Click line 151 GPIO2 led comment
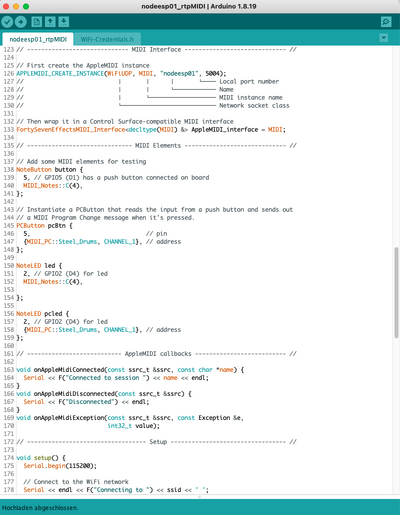Image resolution: width=400 pixels, height=515 pixels. point(66,273)
